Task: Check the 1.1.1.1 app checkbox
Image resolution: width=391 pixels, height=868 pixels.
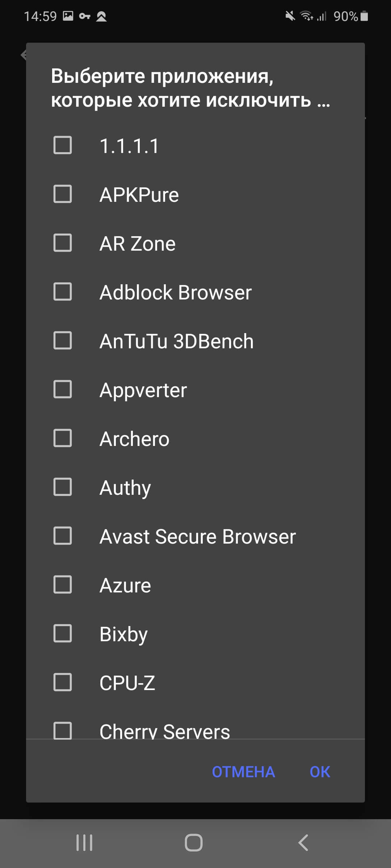Action: click(63, 145)
